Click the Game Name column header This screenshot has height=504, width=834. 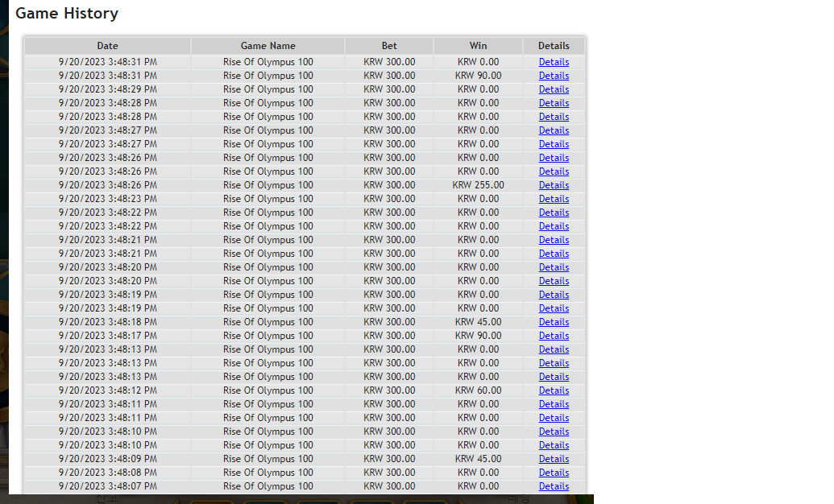[x=268, y=46]
